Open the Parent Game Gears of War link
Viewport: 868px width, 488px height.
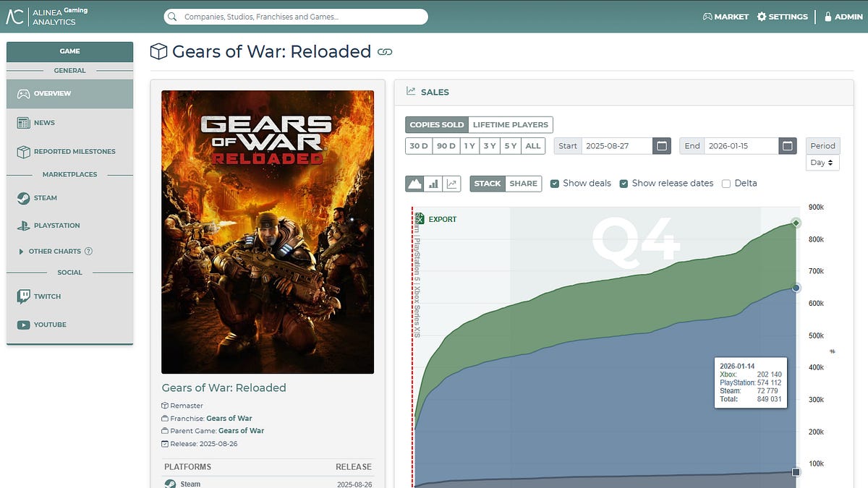(241, 431)
